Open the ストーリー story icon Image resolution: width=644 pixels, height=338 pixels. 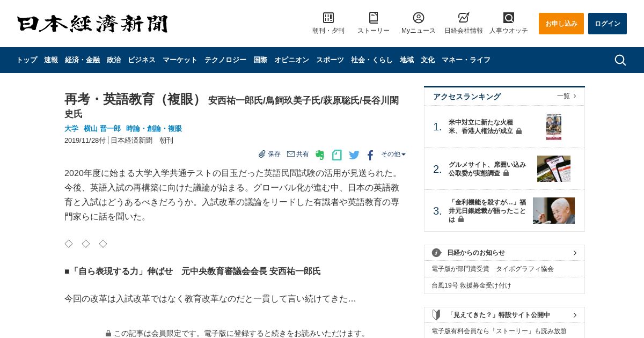click(374, 18)
